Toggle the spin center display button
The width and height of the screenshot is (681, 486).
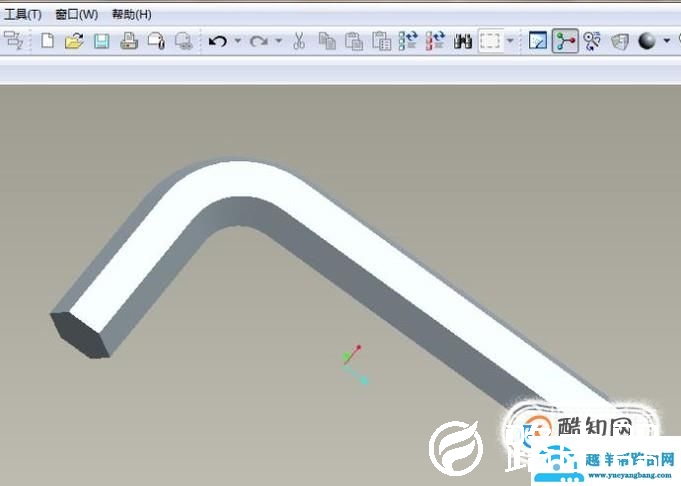565,41
